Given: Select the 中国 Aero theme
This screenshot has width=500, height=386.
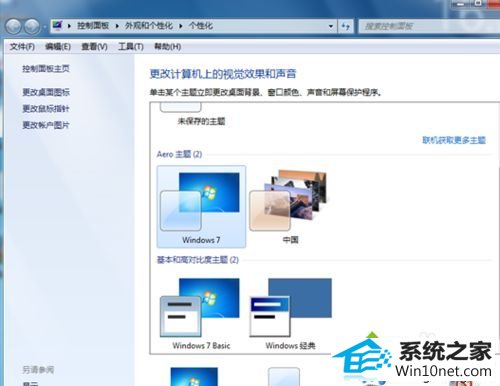Looking at the screenshot, I should 290,207.
